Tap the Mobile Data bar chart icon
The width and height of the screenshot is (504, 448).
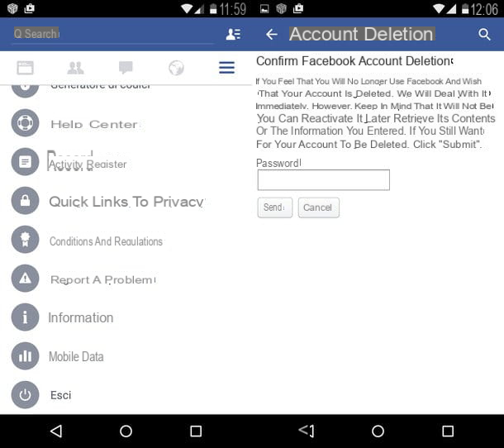click(x=25, y=356)
